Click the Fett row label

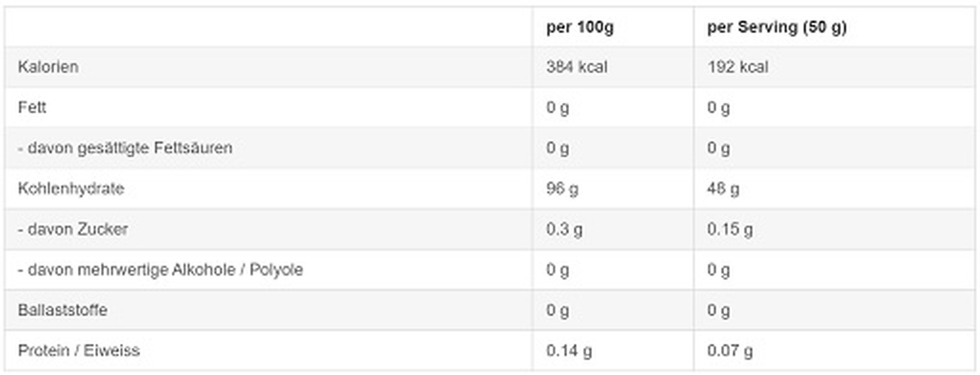coord(32,107)
